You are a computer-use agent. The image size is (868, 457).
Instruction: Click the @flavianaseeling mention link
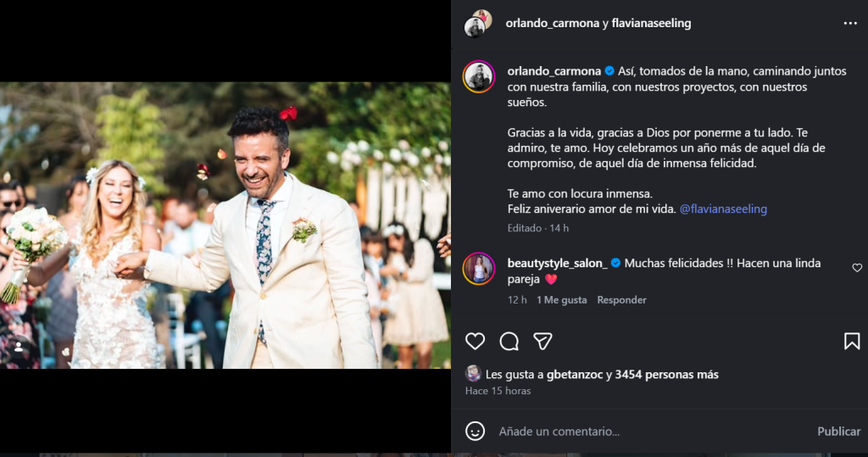pos(723,209)
